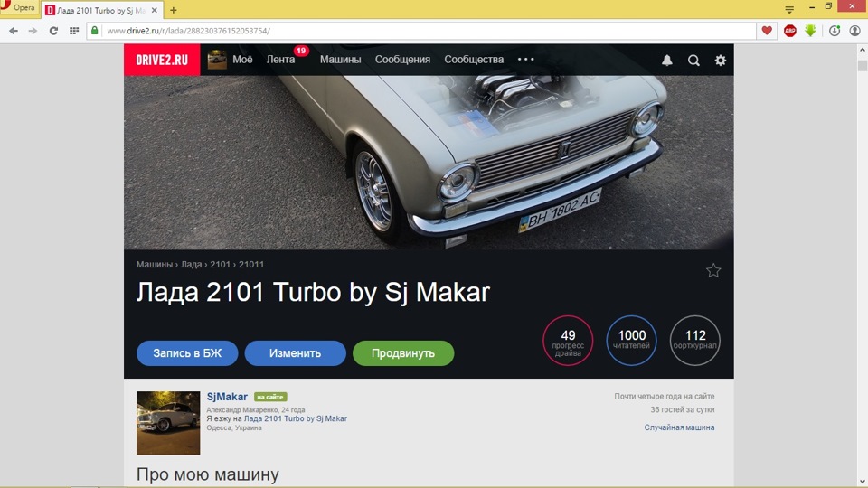Open browser downloads clock-arrow icon
This screenshot has width=868, height=488.
pyautogui.click(x=835, y=31)
